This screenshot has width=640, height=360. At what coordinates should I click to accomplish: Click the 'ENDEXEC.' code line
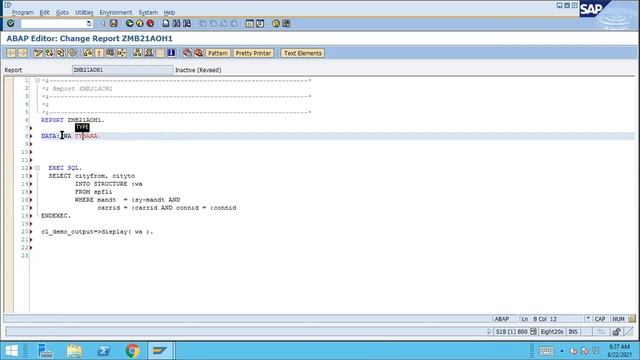[56, 216]
